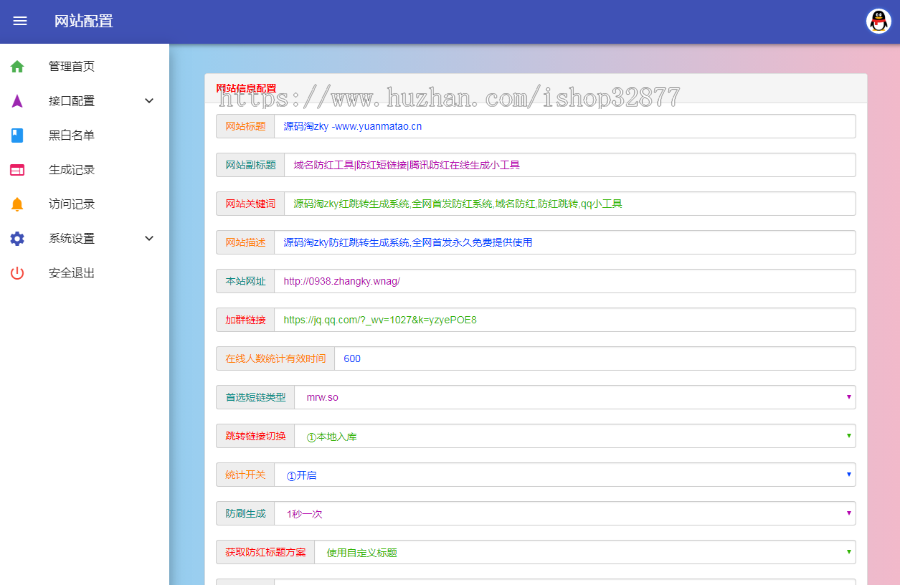Click the 防刷生成 label
Screen dimensions: 900x585
[x=246, y=514]
